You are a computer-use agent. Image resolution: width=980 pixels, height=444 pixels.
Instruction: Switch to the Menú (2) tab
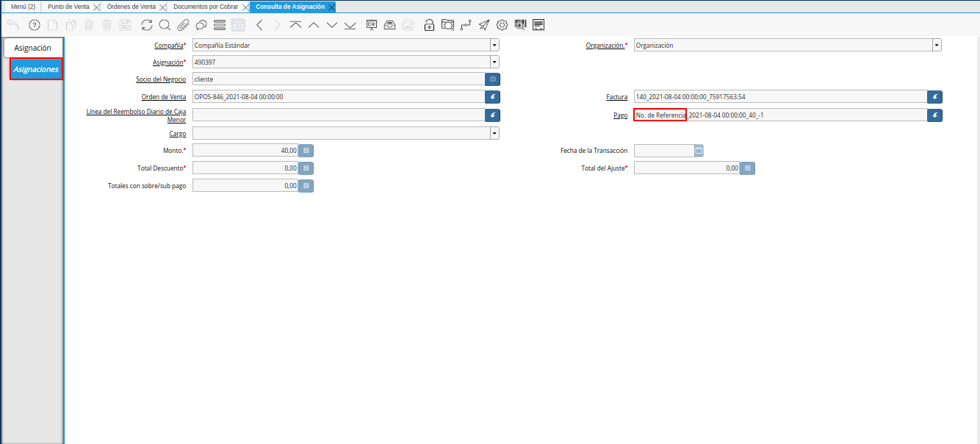tap(23, 7)
